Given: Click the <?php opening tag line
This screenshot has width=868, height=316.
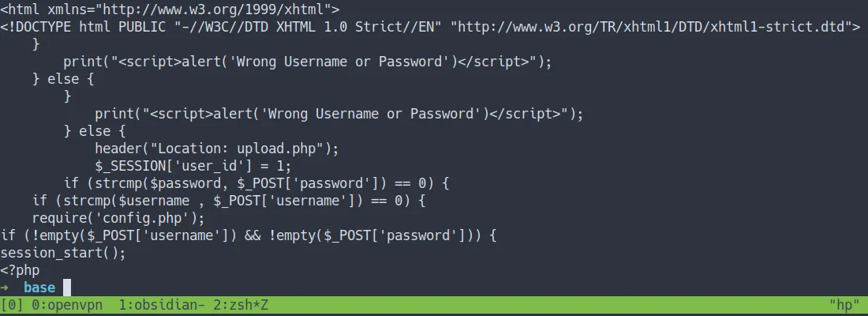Looking at the screenshot, I should (20, 271).
